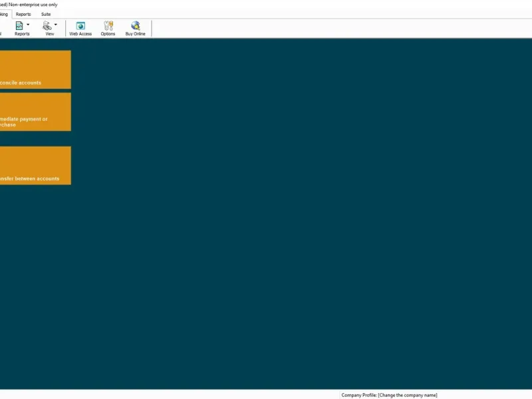
Task: Switch to the Suite ribbon tab
Action: click(46, 14)
